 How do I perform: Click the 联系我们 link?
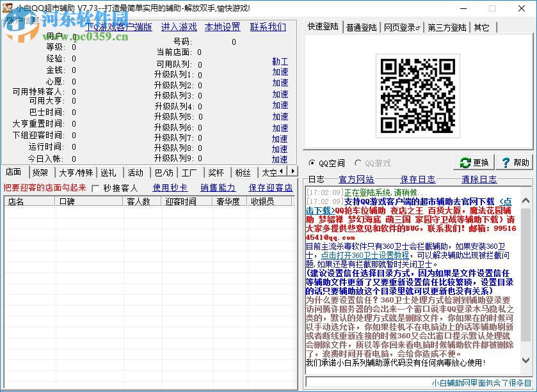269,27
